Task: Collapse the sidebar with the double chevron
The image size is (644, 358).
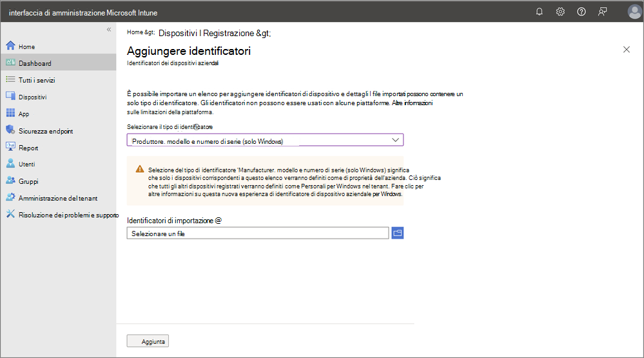Action: (x=109, y=29)
